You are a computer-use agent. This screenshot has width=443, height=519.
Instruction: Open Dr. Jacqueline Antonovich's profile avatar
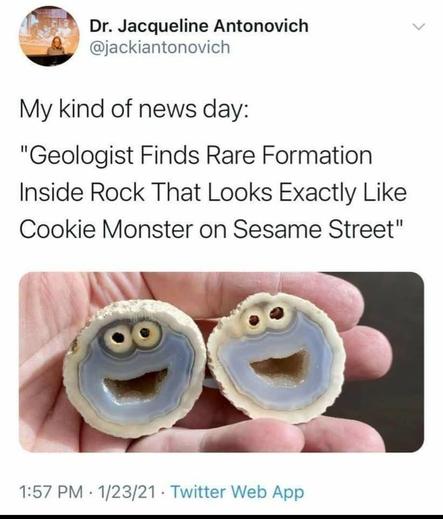click(x=50, y=36)
